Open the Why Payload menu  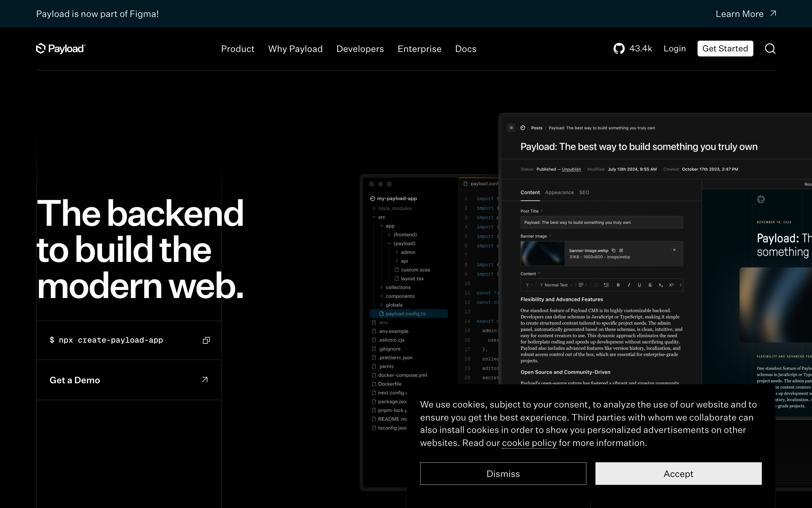[x=295, y=49]
